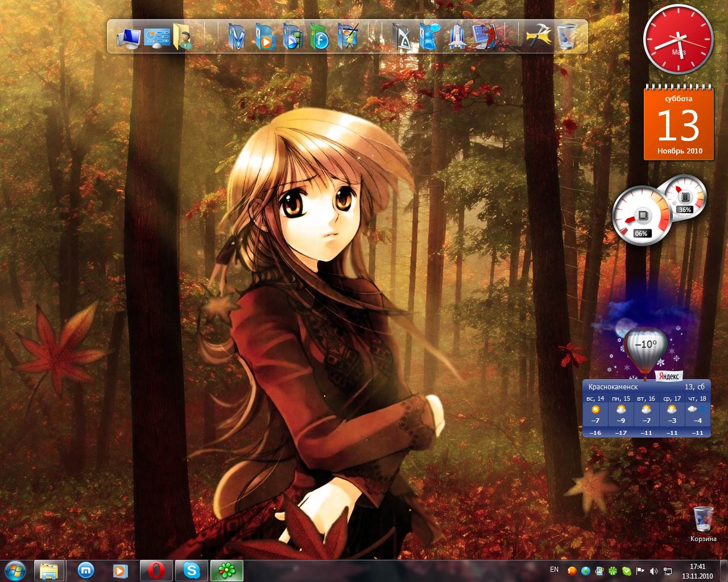Open the Recycle Bin in the top dock

coord(566,37)
